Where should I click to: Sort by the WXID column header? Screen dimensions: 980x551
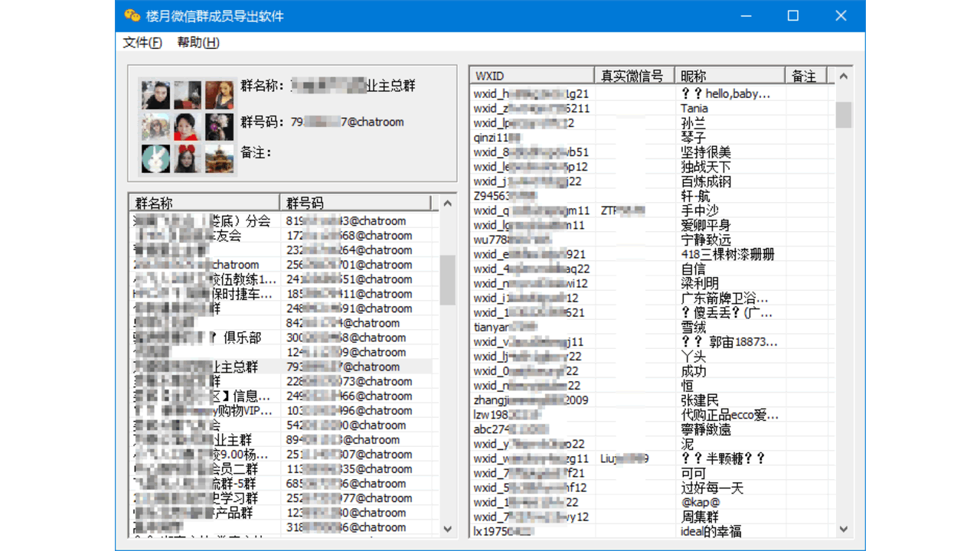click(531, 75)
